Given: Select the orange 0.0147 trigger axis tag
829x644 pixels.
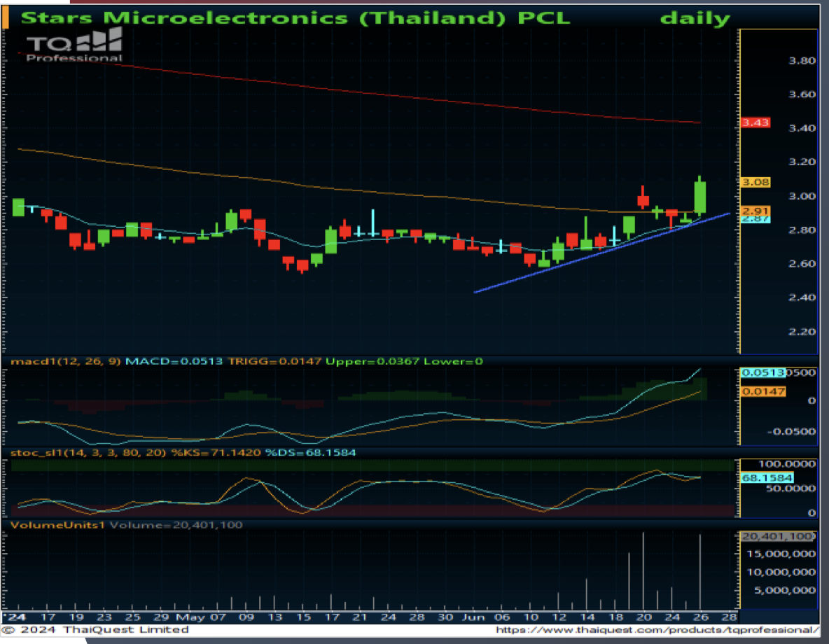Looking at the screenshot, I should pyautogui.click(x=763, y=392).
